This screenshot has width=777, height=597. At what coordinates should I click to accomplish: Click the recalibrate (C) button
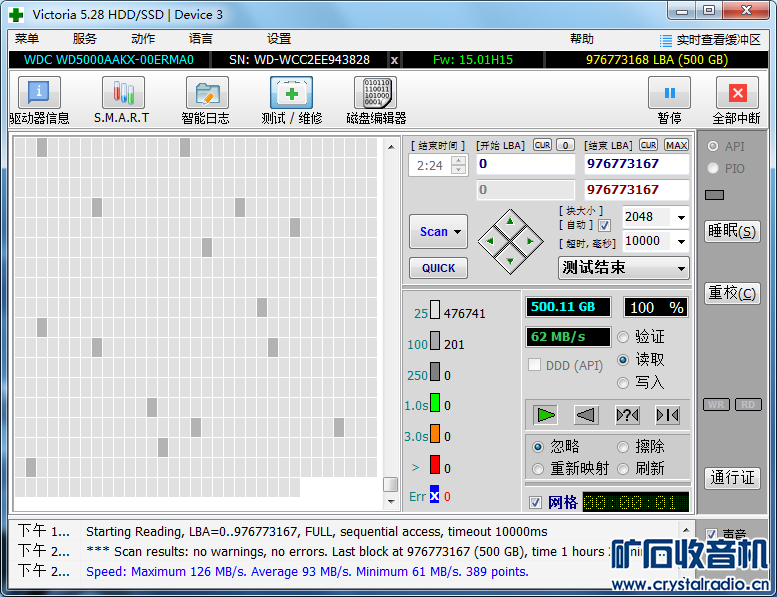pos(732,293)
